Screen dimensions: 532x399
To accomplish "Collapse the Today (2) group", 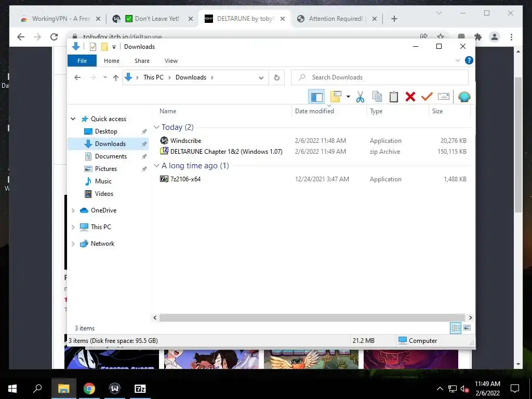I will [x=156, y=127].
